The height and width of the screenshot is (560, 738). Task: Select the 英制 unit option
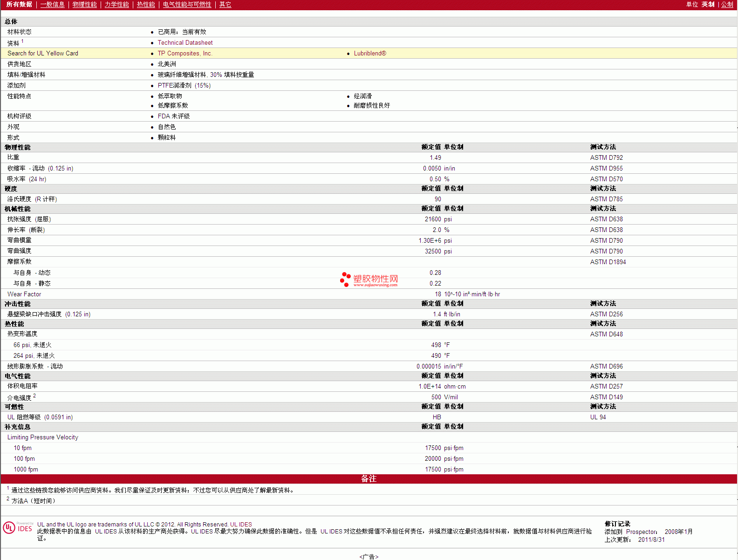pyautogui.click(x=708, y=5)
